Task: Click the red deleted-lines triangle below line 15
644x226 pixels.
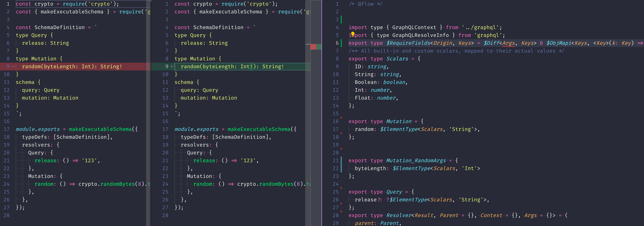Action: click(341, 117)
